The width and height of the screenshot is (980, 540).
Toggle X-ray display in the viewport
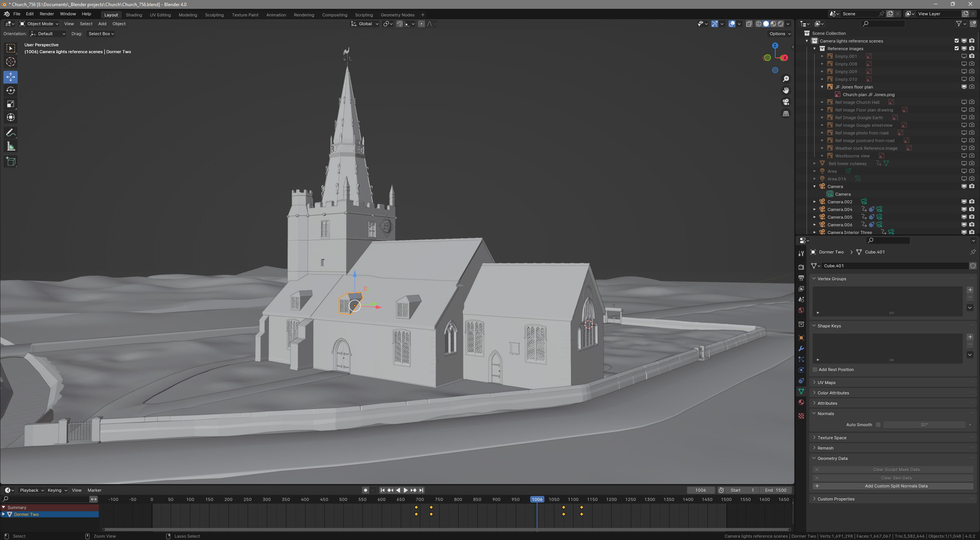point(749,24)
